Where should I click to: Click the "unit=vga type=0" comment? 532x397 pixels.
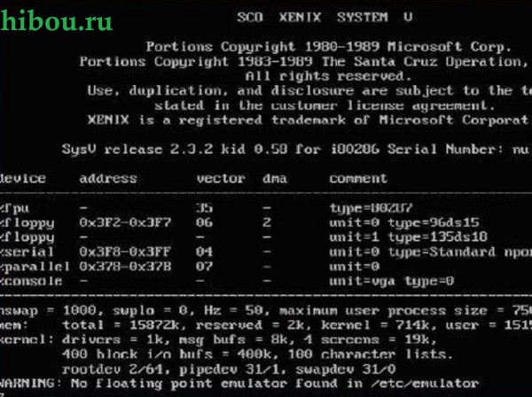click(x=391, y=281)
